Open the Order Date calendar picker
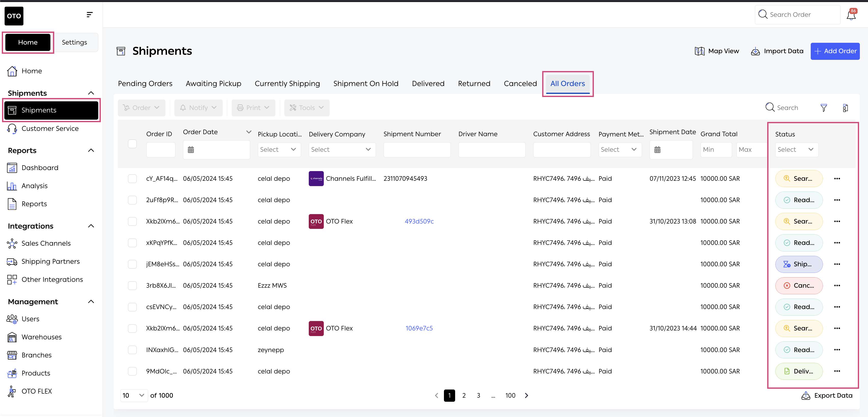 click(x=191, y=150)
